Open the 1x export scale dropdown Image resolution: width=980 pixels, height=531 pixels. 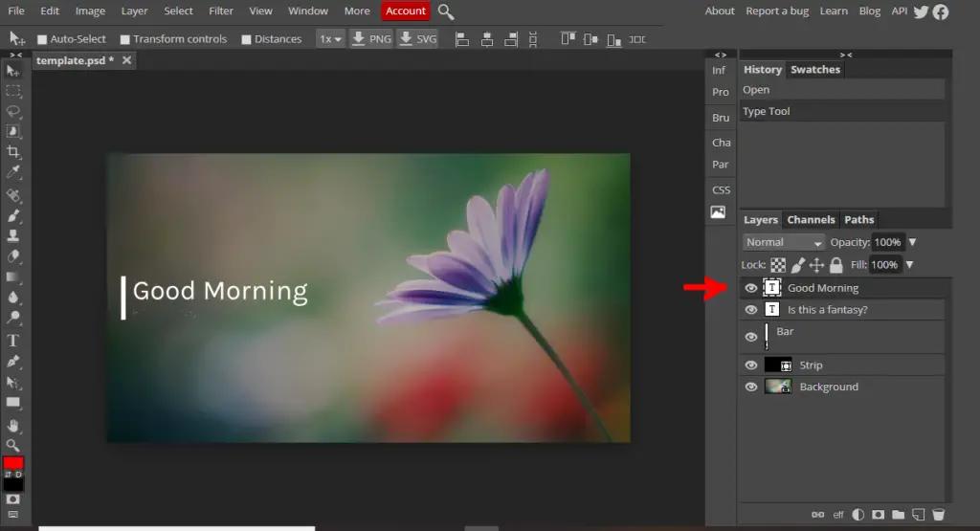click(330, 38)
